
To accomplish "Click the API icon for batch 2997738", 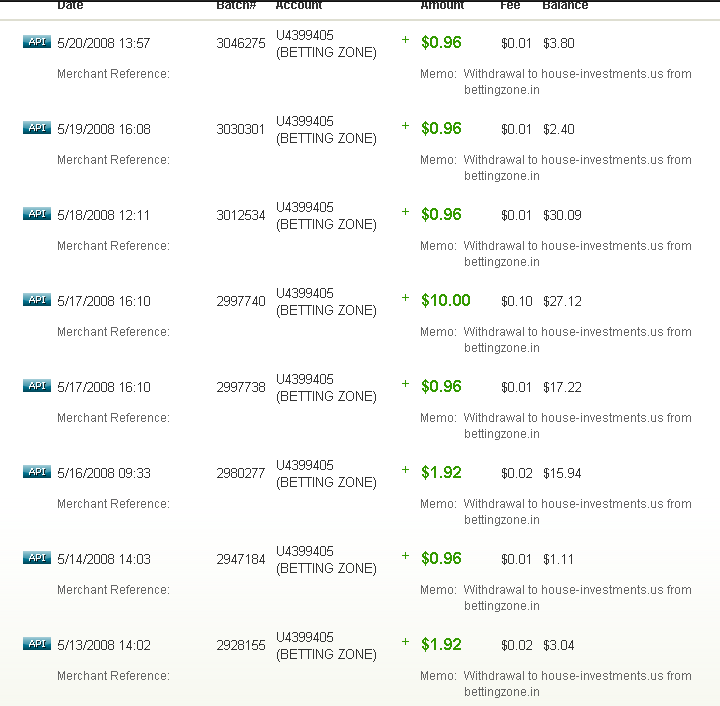I will 36,385.
